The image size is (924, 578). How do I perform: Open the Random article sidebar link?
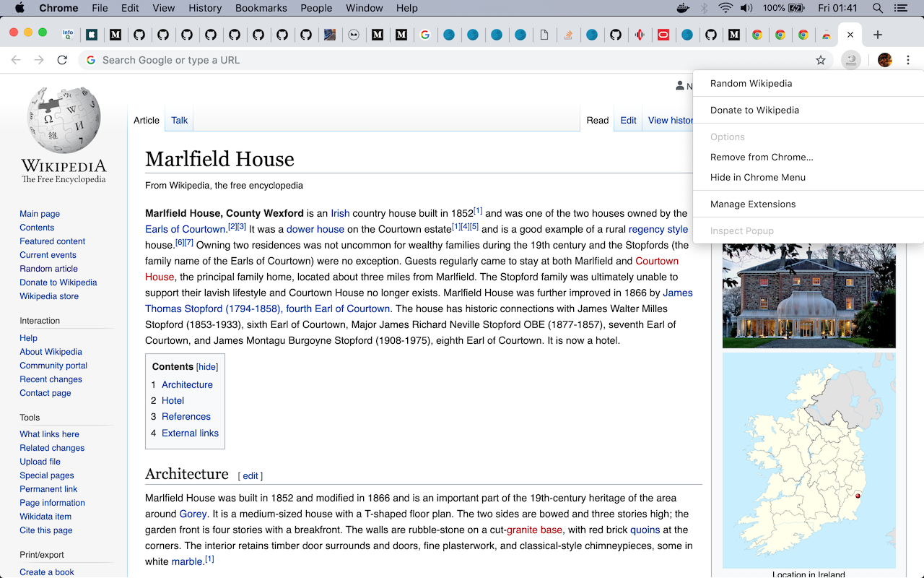48,268
